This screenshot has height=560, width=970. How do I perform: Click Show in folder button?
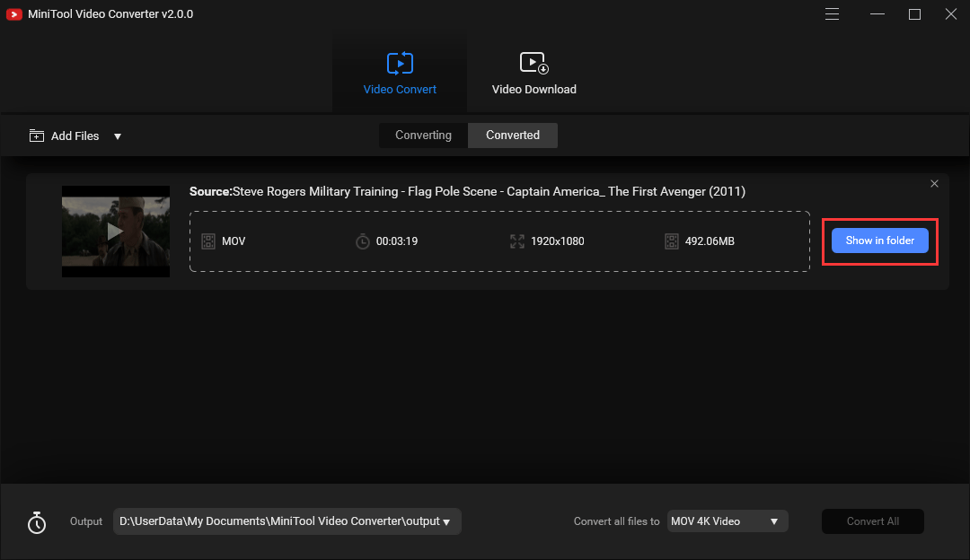pos(879,241)
